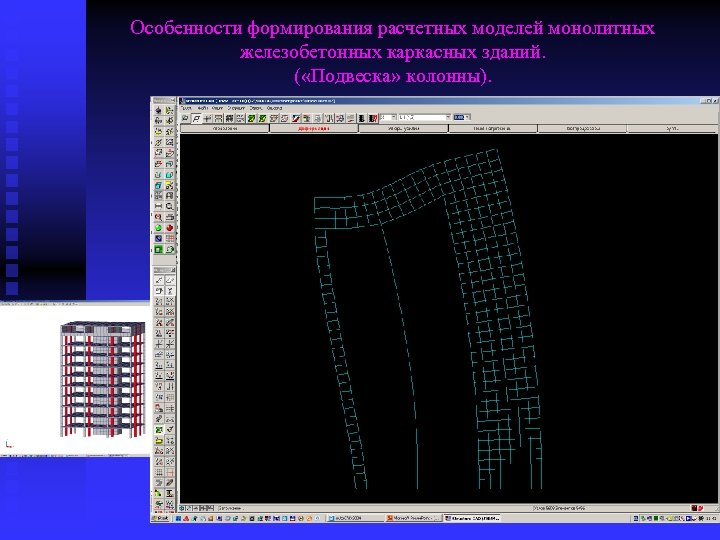Switch to the Управление tab
Viewport: 720px width, 540px height.
pyautogui.click(x=225, y=129)
